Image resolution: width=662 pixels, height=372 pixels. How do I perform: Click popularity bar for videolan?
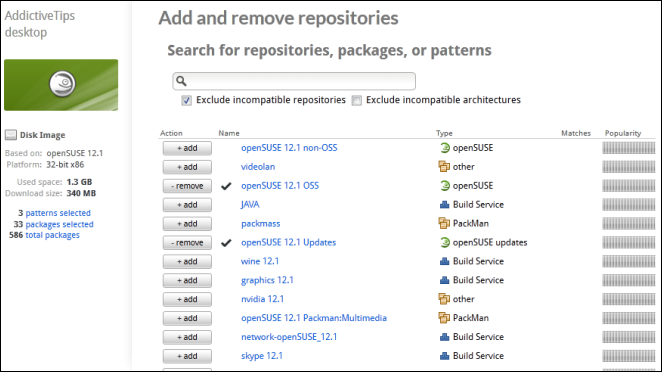(629, 167)
